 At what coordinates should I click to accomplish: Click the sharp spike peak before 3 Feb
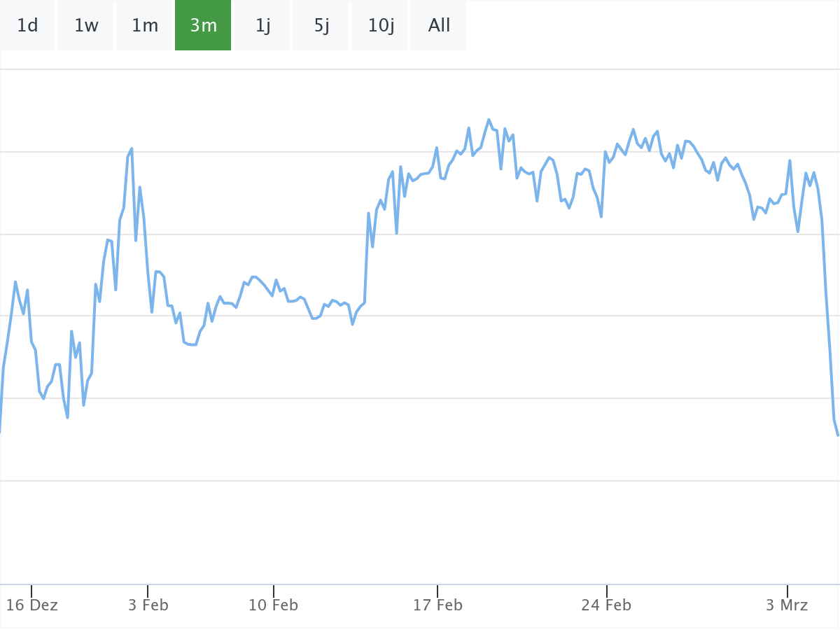132,148
